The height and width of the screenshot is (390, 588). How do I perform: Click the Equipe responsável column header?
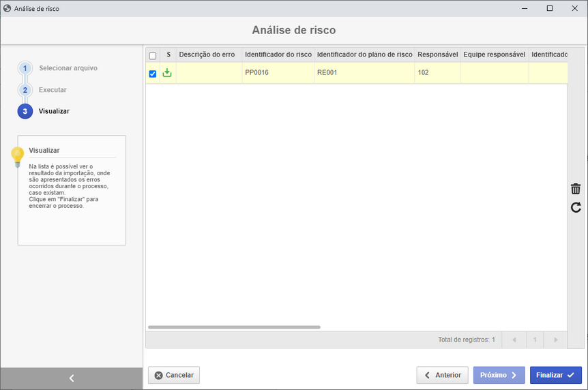click(x=495, y=55)
